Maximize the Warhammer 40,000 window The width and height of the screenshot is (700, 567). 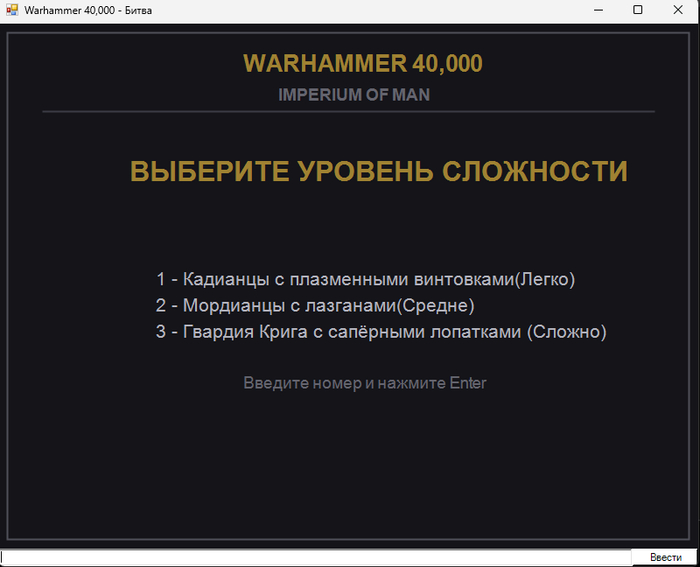[638, 10]
